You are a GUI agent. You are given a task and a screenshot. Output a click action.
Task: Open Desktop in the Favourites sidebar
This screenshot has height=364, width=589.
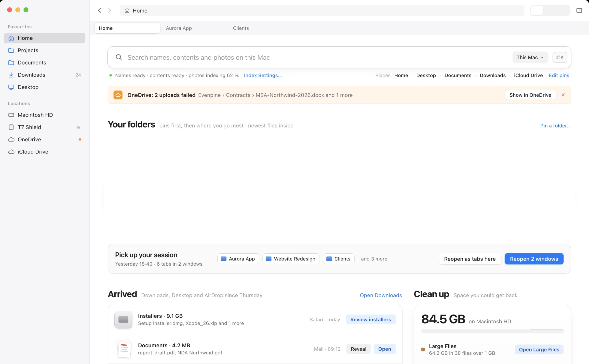44,87
